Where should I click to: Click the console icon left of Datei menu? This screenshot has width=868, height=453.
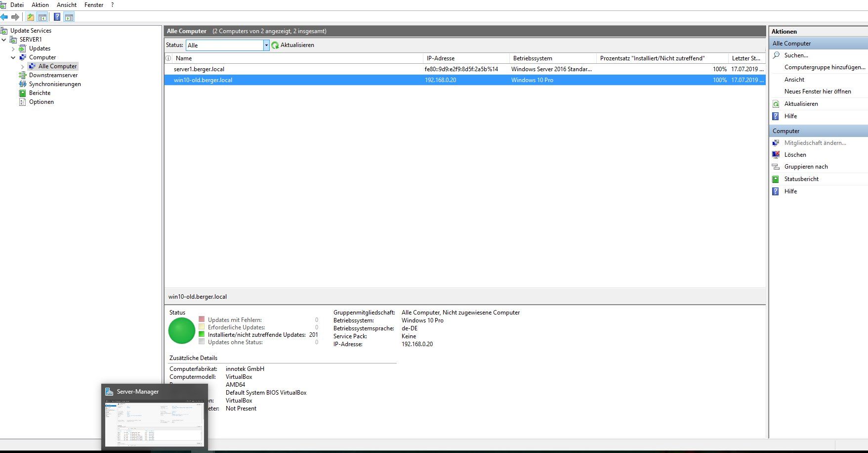[x=3, y=5]
